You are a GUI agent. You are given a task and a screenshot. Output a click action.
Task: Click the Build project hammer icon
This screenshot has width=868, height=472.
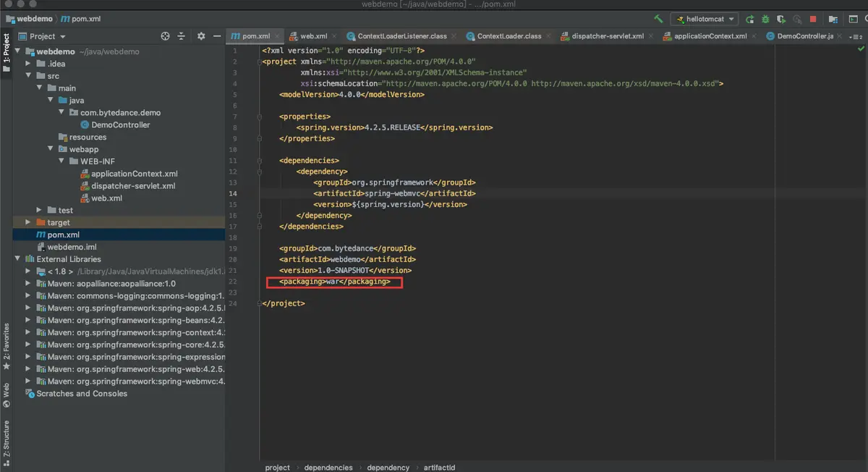coord(658,19)
